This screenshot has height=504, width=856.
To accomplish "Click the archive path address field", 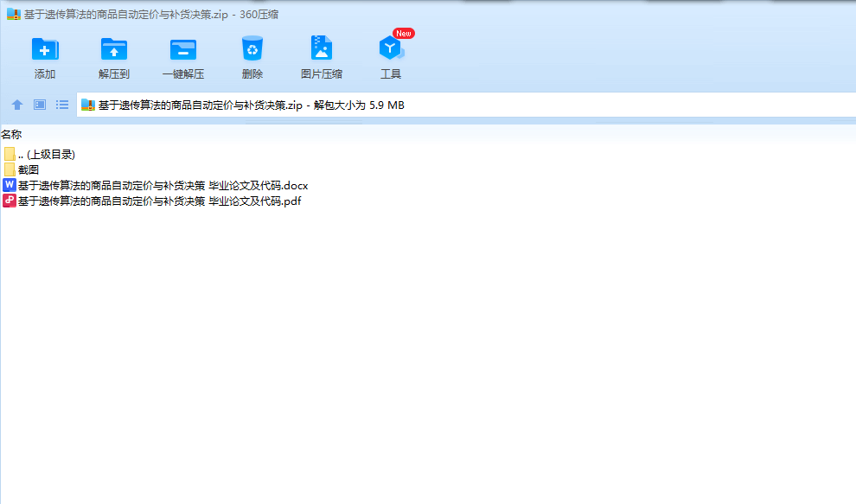I will click(466, 105).
